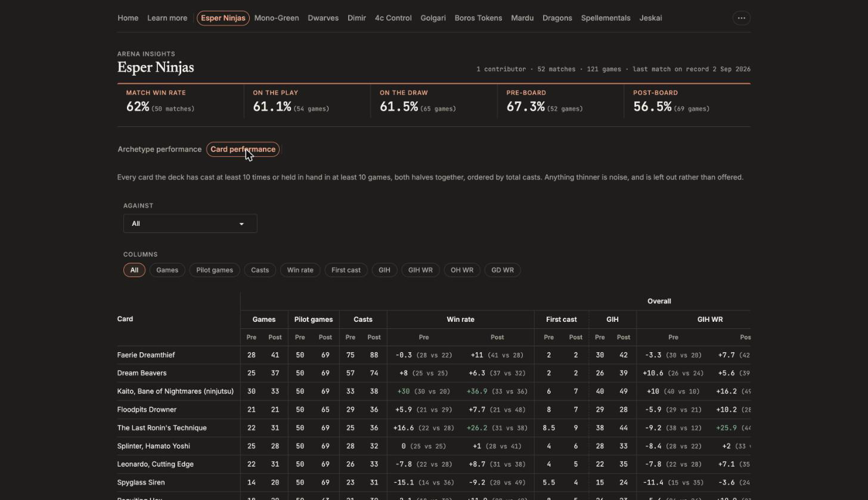Open the Dwarves deck page
868x500 pixels.
(x=323, y=18)
